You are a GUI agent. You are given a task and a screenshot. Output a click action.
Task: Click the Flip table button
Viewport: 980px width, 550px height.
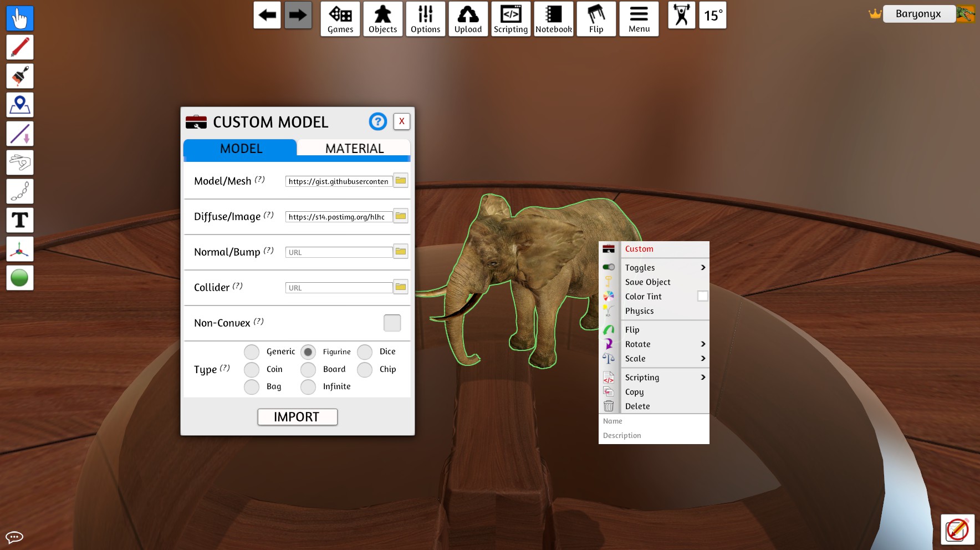click(596, 19)
